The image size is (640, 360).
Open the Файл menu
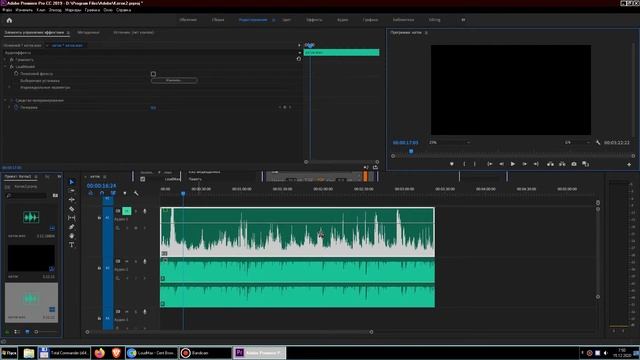point(7,10)
